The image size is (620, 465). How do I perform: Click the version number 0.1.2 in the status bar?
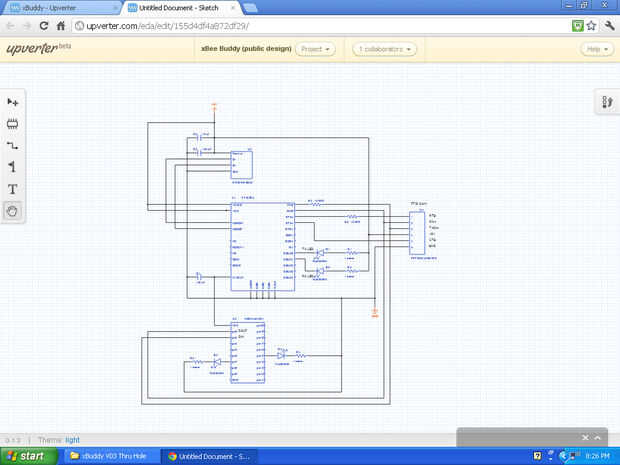tap(13, 440)
